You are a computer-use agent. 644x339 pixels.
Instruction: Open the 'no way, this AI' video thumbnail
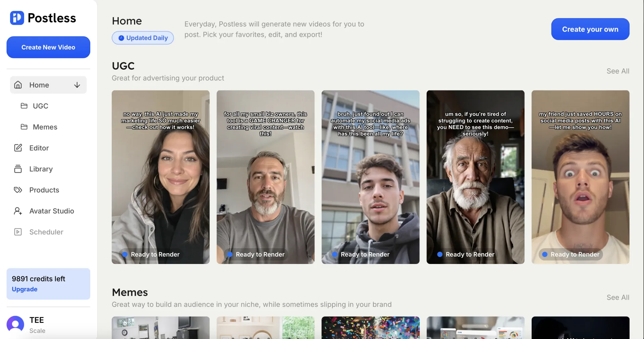[x=160, y=177]
